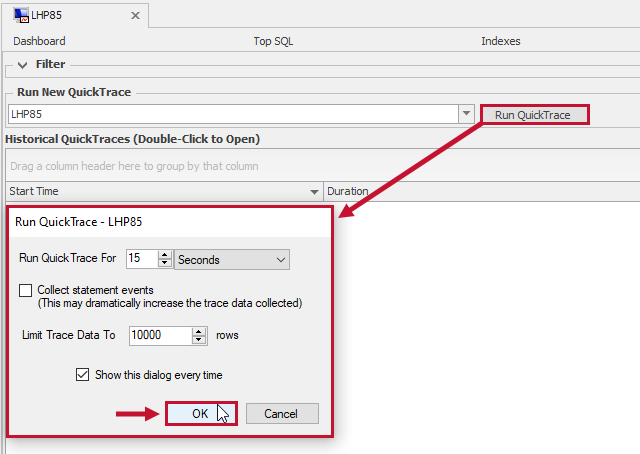640x454 pixels.
Task: Collapse the Filter section chevron
Action: (x=22, y=65)
